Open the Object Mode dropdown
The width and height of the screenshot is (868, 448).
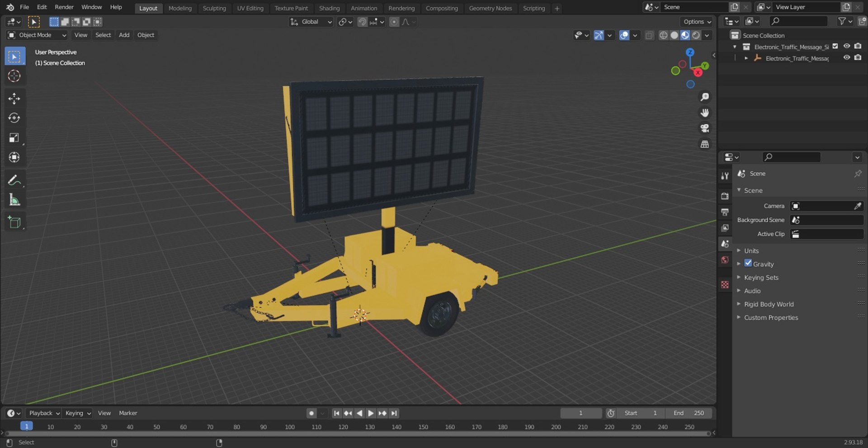click(37, 35)
